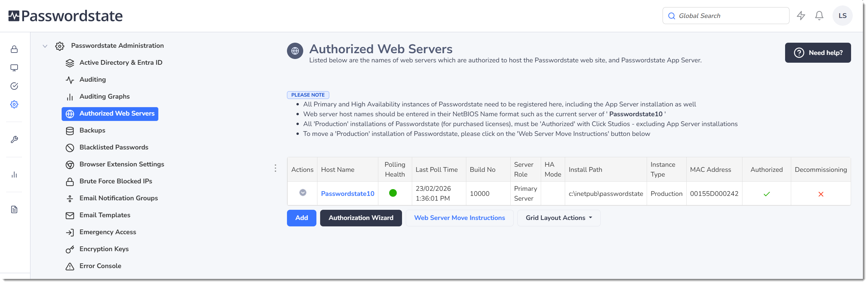Click the c:\inetpub\passwordstate cell

(x=605, y=194)
